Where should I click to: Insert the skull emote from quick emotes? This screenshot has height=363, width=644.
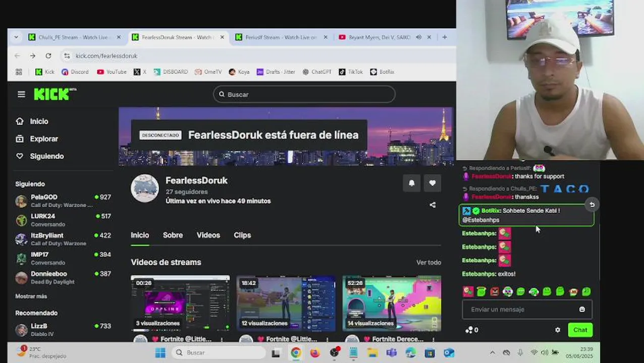tap(508, 291)
